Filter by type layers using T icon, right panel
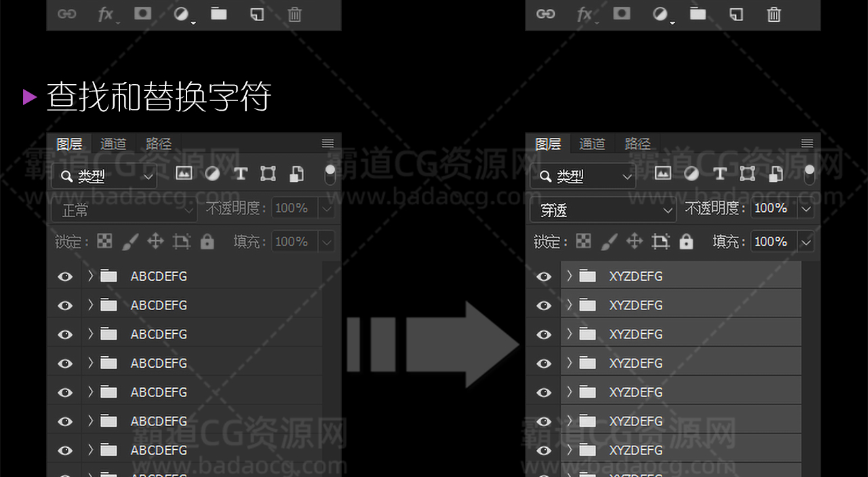The image size is (868, 477). point(719,174)
